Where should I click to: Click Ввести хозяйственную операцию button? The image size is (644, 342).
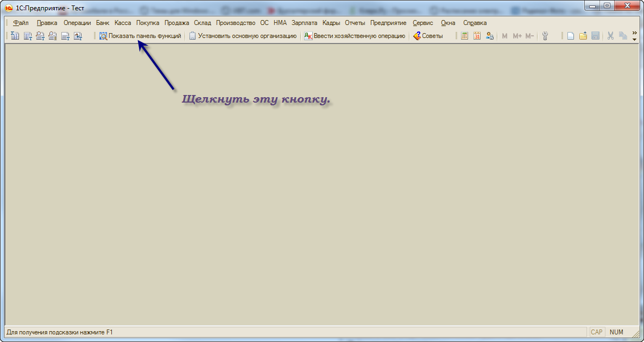click(355, 36)
